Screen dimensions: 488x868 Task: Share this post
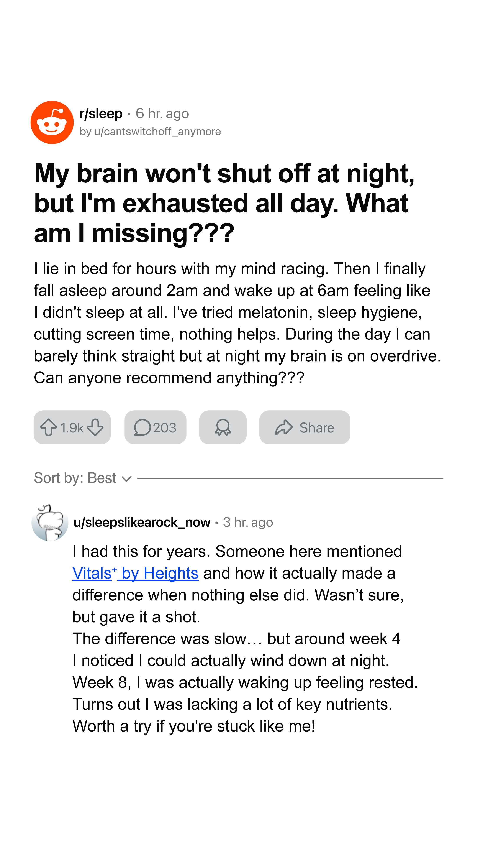[x=305, y=427]
